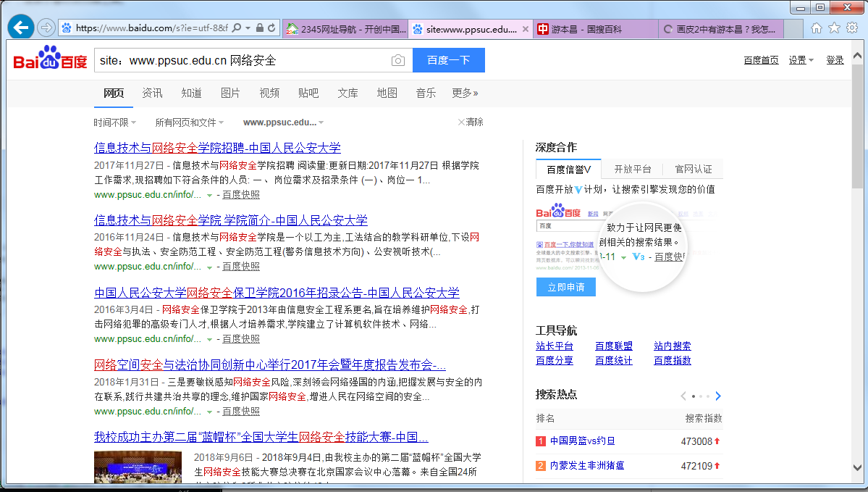Switch to the 画皮2中有游本昌 tab
Screen dimensions: 868x492
pyautogui.click(x=721, y=29)
